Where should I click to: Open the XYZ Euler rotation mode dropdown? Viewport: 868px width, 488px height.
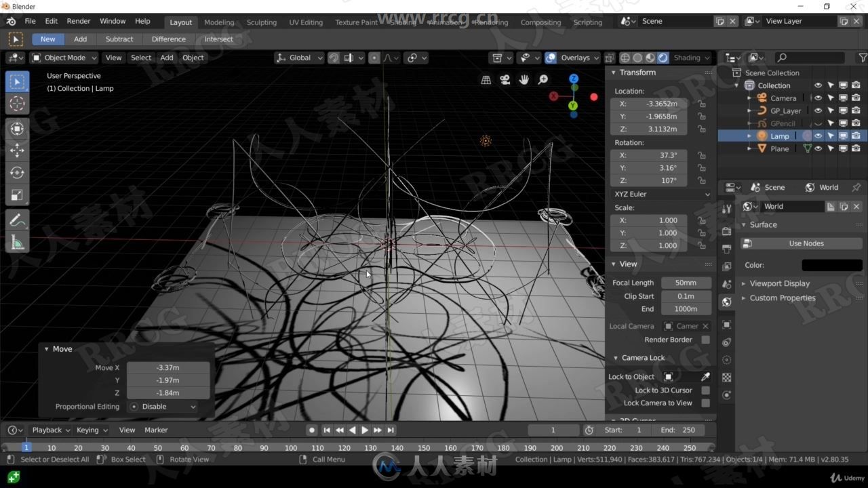[x=661, y=194]
